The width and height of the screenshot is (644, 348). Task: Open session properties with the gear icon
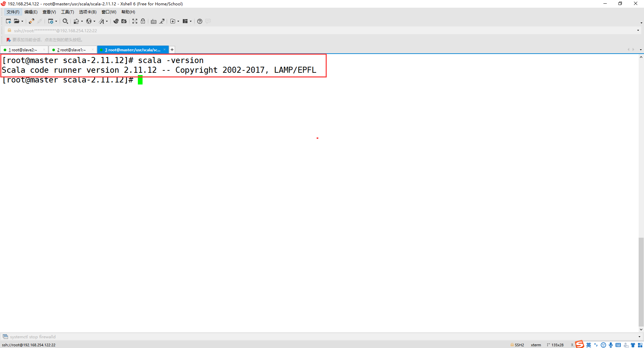click(x=51, y=21)
